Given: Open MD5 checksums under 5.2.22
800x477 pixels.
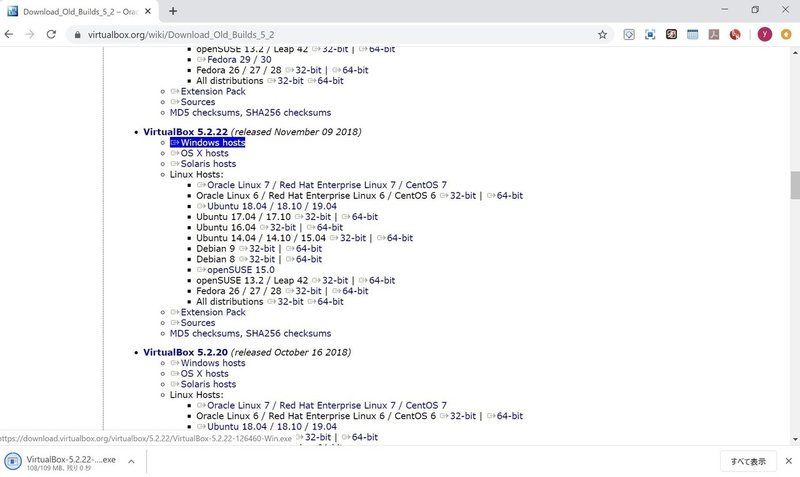Looking at the screenshot, I should pos(206,334).
